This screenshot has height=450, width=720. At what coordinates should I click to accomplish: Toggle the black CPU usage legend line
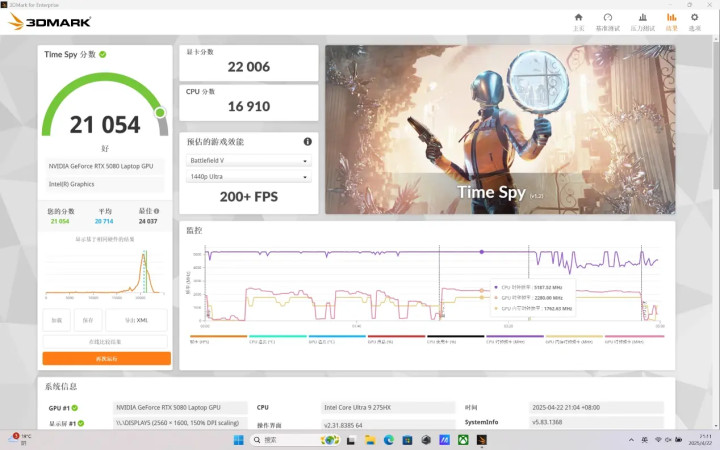(x=455, y=339)
